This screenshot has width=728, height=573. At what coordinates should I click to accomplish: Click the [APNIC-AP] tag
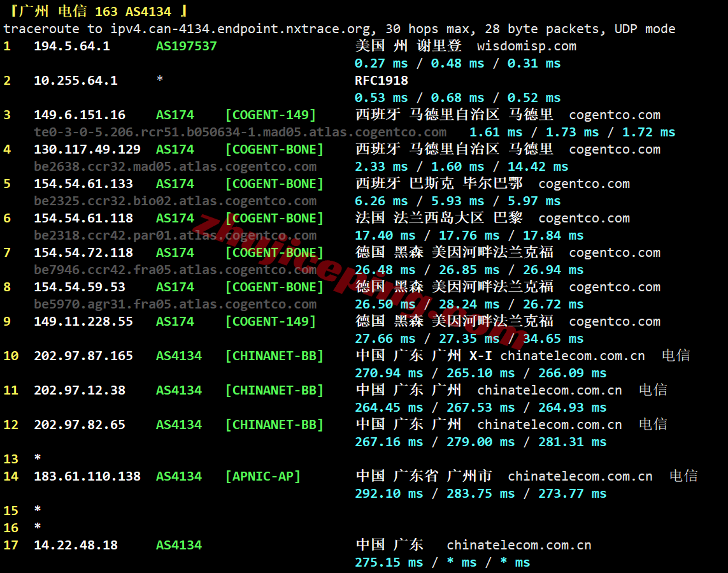coord(263,476)
